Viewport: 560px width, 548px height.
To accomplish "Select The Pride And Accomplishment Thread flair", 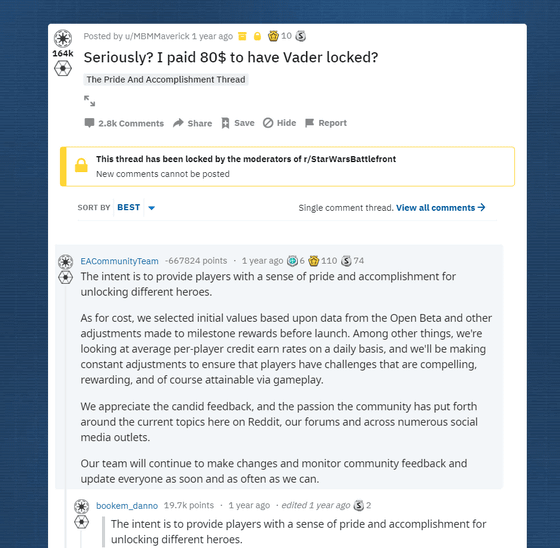I will [166, 80].
